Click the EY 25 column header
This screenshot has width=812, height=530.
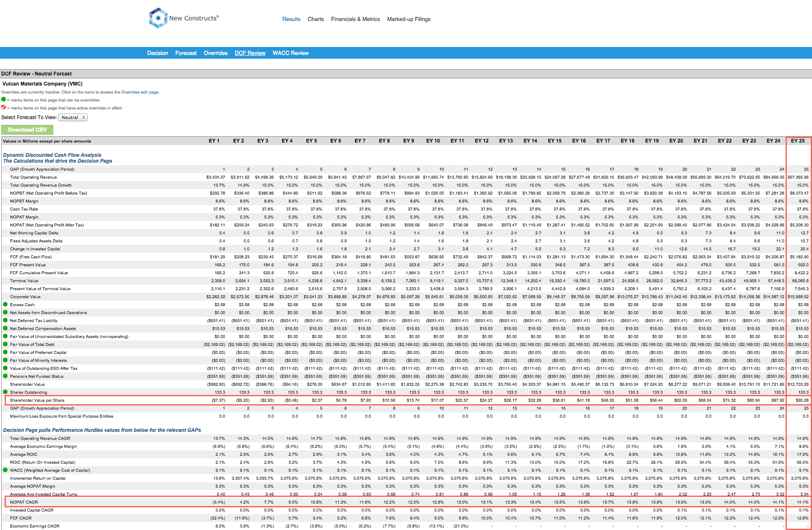tap(797, 141)
